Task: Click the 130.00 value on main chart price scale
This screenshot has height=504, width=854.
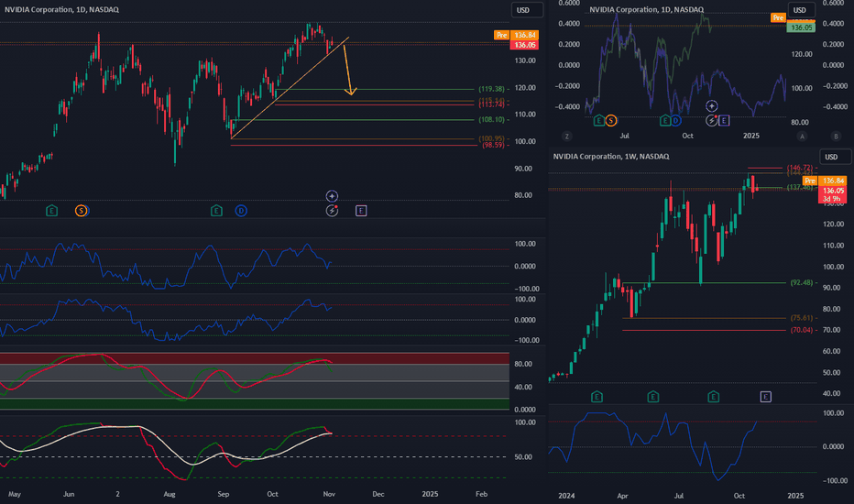Action: [525, 60]
